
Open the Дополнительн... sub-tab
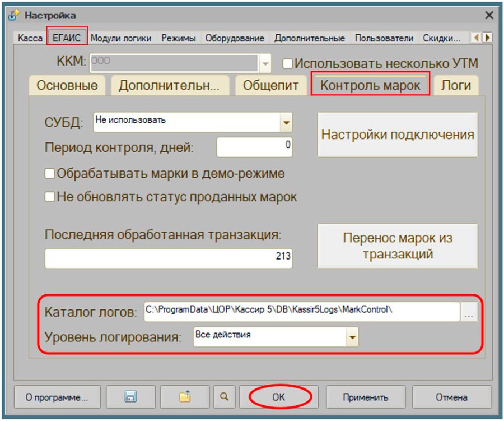coord(170,86)
